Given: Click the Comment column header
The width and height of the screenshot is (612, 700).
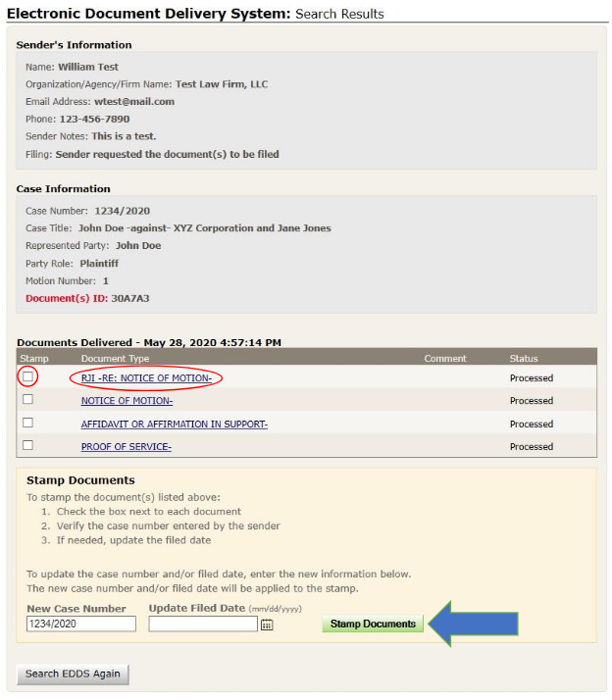Looking at the screenshot, I should coord(445,359).
